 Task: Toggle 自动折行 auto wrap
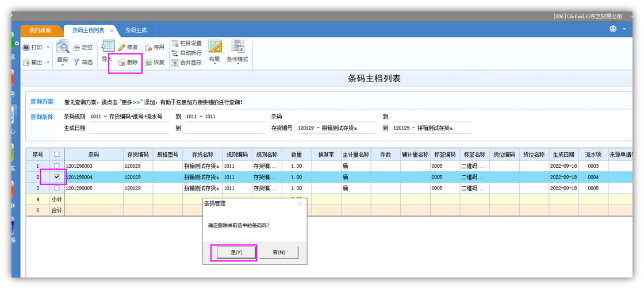tap(186, 53)
